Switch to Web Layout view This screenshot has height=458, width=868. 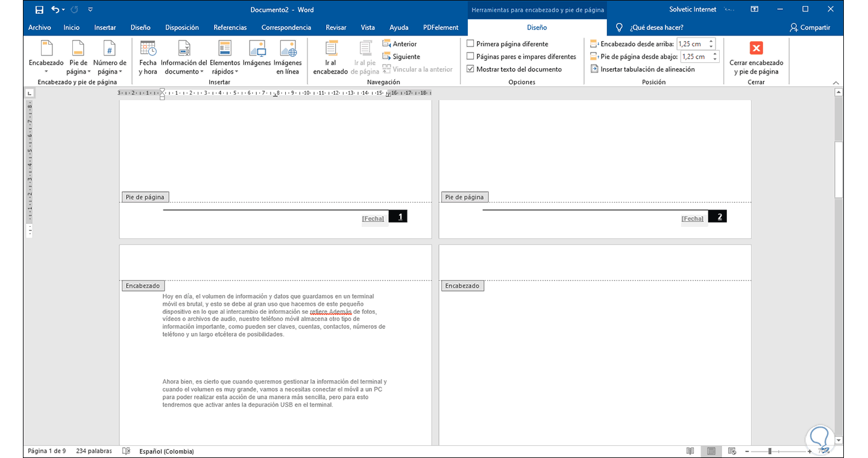pos(732,451)
